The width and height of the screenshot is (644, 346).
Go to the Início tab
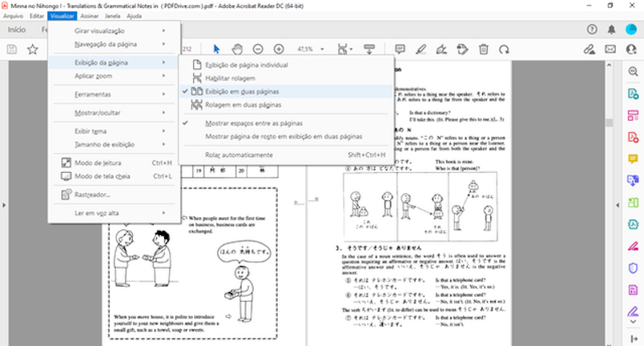tap(17, 30)
